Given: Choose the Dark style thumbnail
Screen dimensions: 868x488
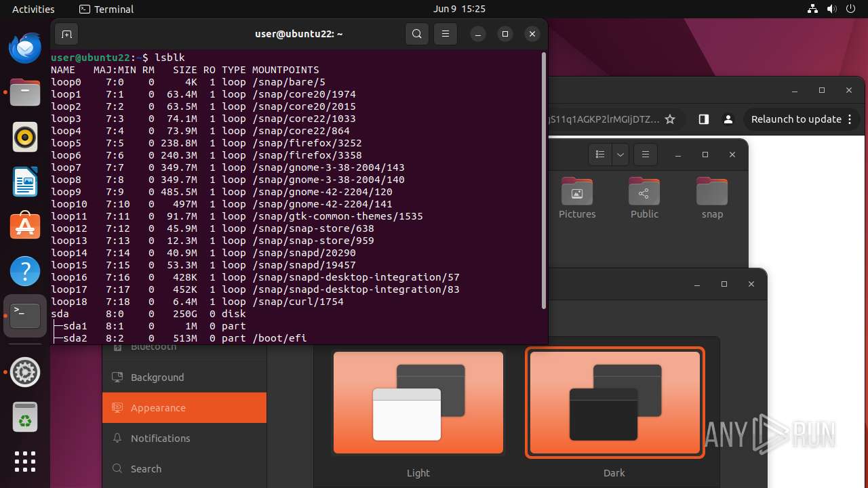Looking at the screenshot, I should [x=614, y=403].
